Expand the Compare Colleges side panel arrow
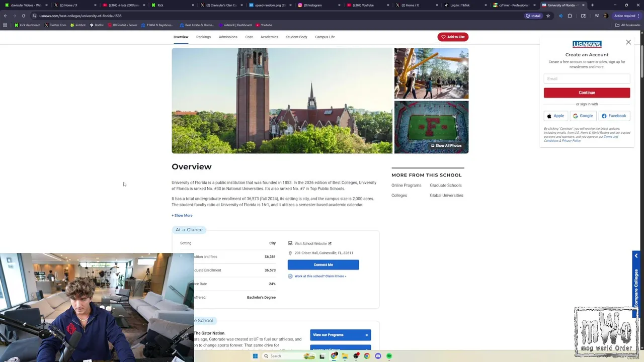 [x=636, y=256]
